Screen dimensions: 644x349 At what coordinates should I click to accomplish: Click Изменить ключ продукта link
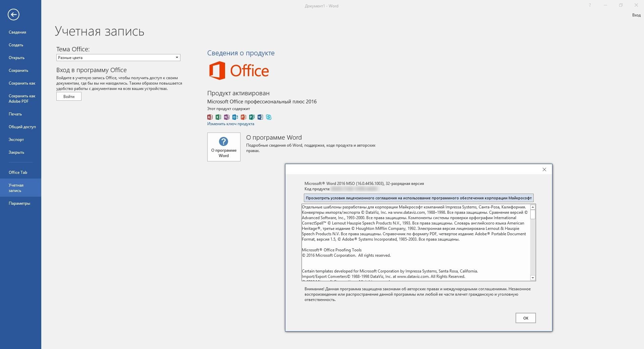[231, 124]
